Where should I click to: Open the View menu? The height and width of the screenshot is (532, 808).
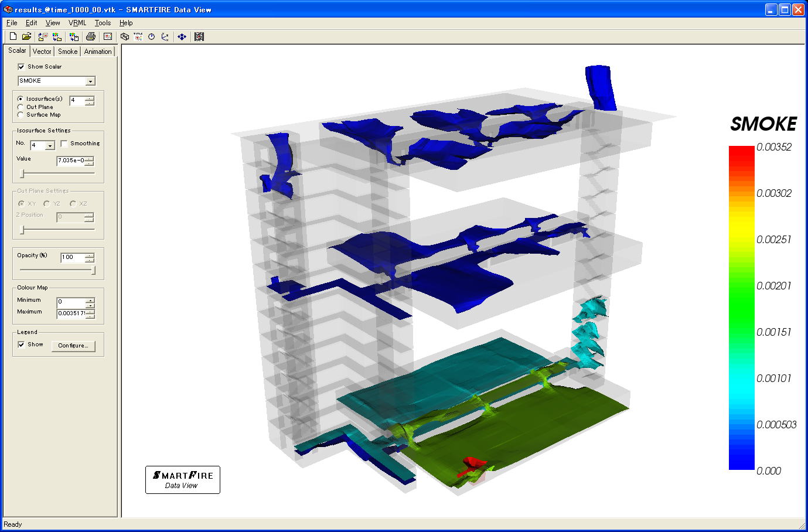[x=53, y=23]
